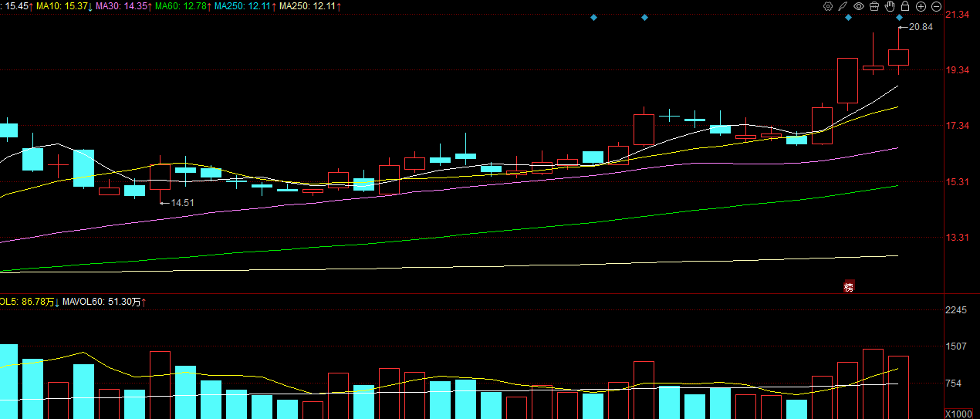
Task: Zoom in with the plus icon
Action: pyautogui.click(x=921, y=6)
